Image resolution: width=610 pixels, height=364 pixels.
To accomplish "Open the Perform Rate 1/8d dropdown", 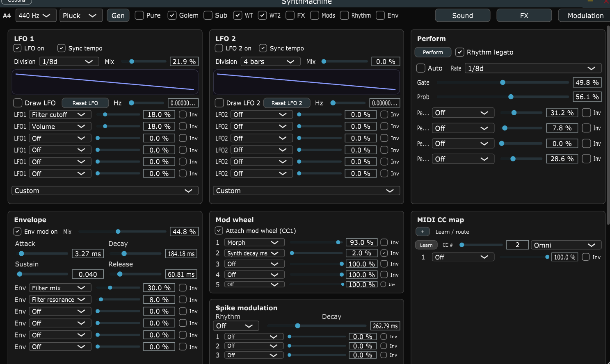I will click(x=533, y=68).
